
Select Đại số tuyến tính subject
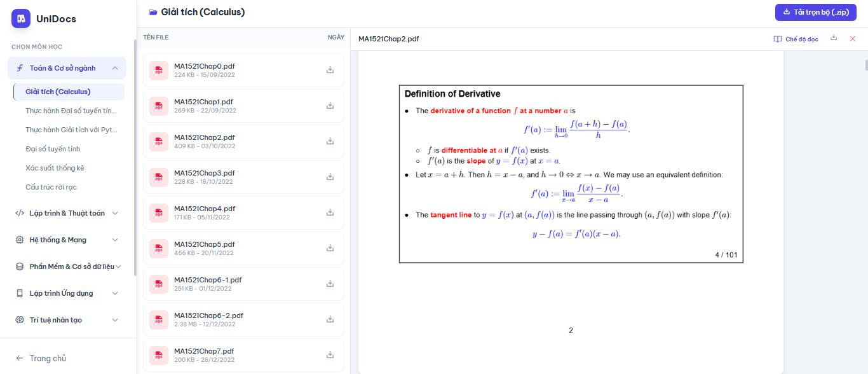click(x=53, y=149)
